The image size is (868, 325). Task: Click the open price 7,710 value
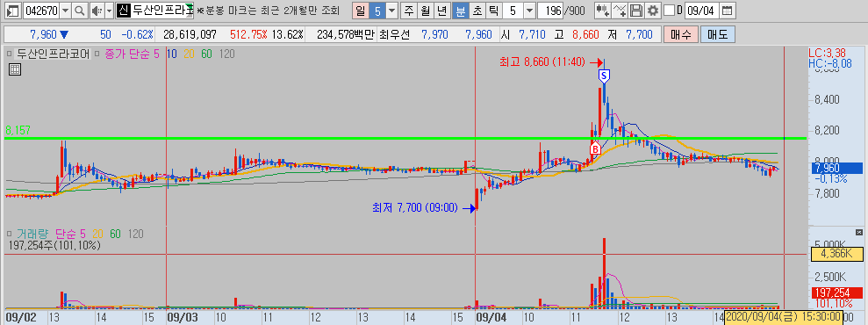[x=532, y=34]
